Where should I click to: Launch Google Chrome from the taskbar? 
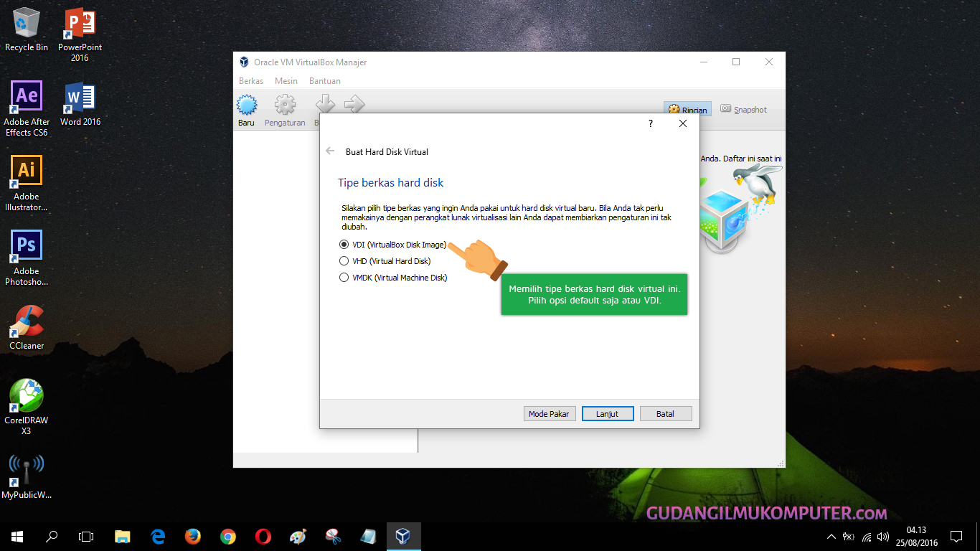point(228,537)
